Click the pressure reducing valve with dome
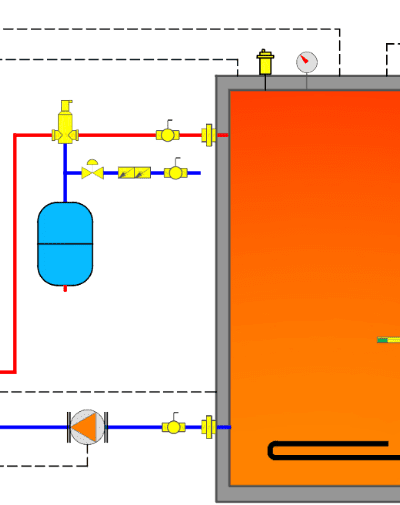The image size is (400, 505). [x=92, y=170]
